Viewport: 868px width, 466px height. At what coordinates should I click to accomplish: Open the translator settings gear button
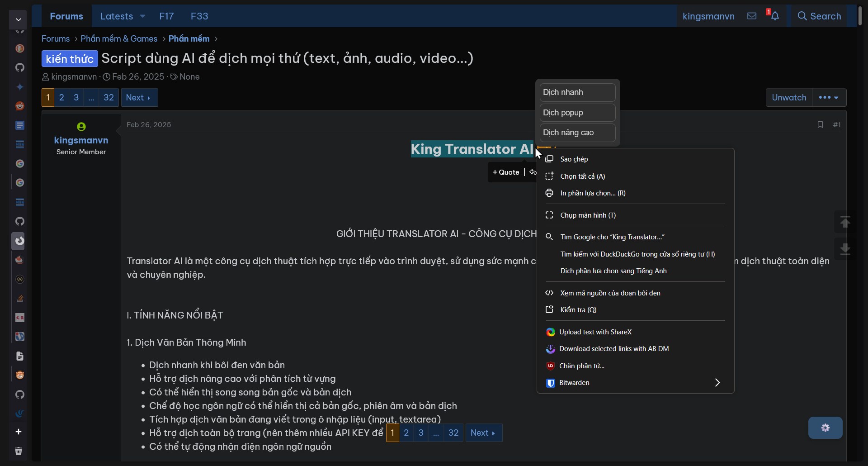click(826, 428)
